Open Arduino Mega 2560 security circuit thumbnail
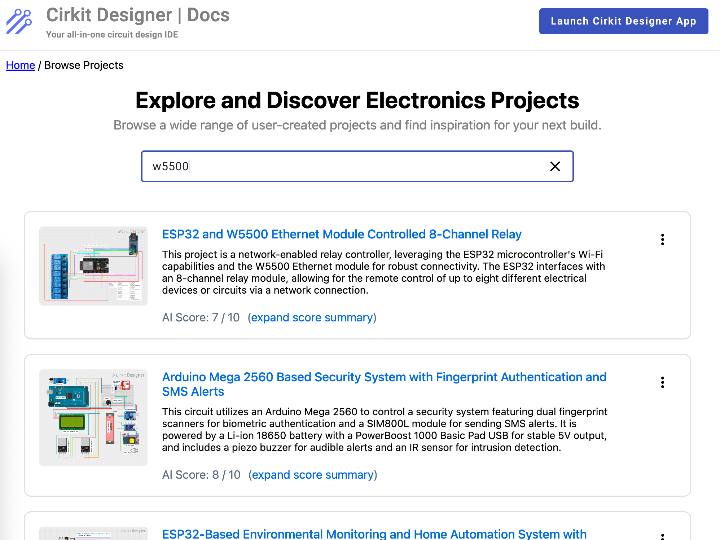The image size is (720, 540). 92,417
